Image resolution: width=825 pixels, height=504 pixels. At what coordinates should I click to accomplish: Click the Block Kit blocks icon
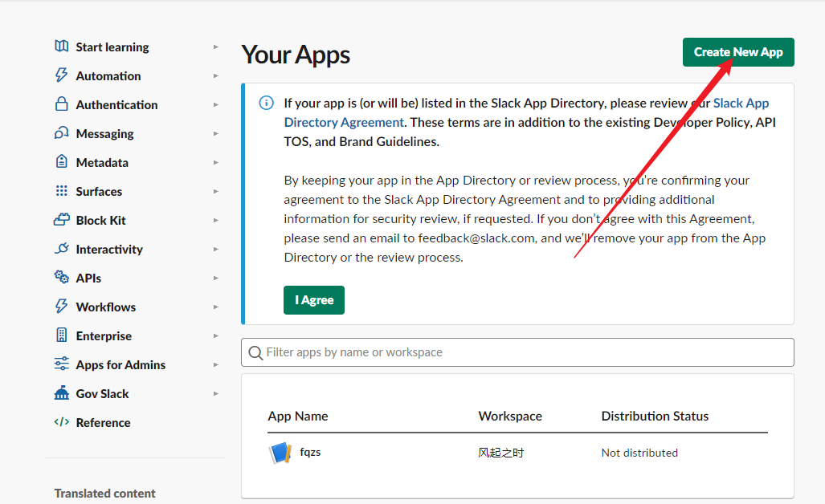(62, 220)
